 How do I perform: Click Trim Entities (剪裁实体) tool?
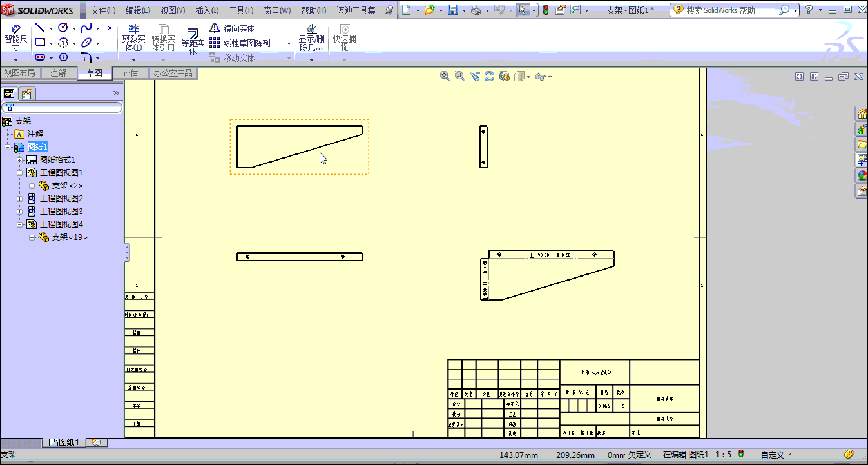(x=133, y=38)
